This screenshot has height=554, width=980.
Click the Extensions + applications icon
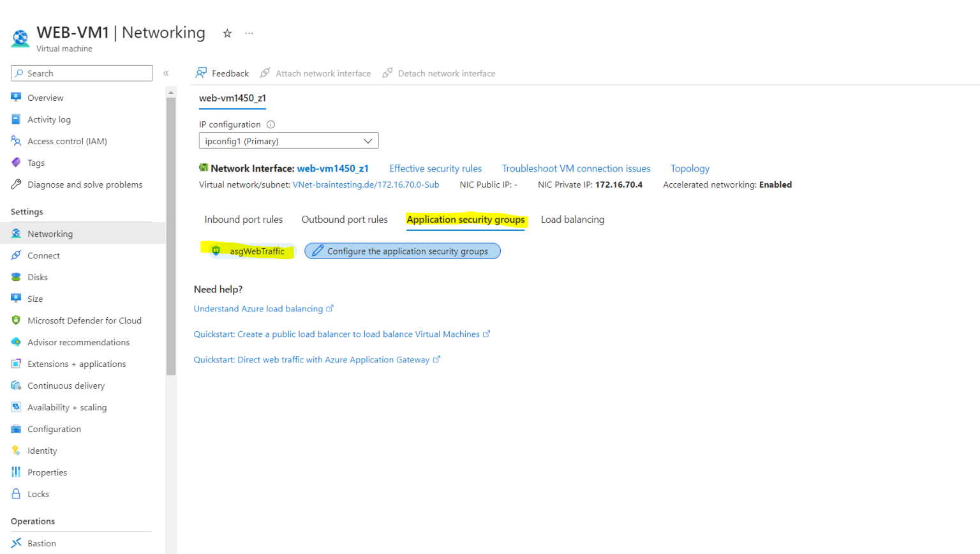click(16, 364)
